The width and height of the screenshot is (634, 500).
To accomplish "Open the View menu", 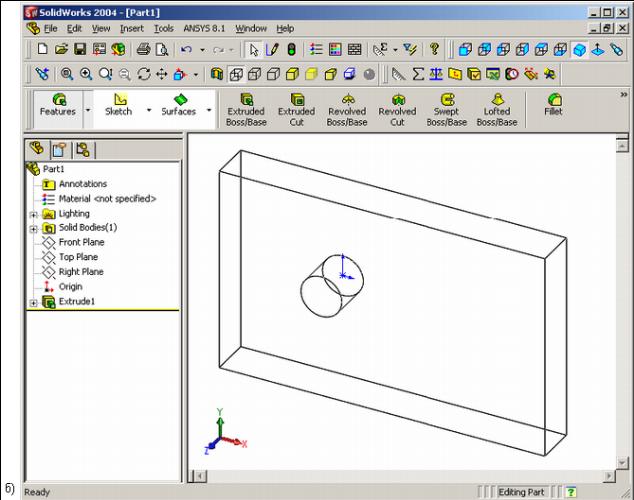I will click(x=101, y=29).
